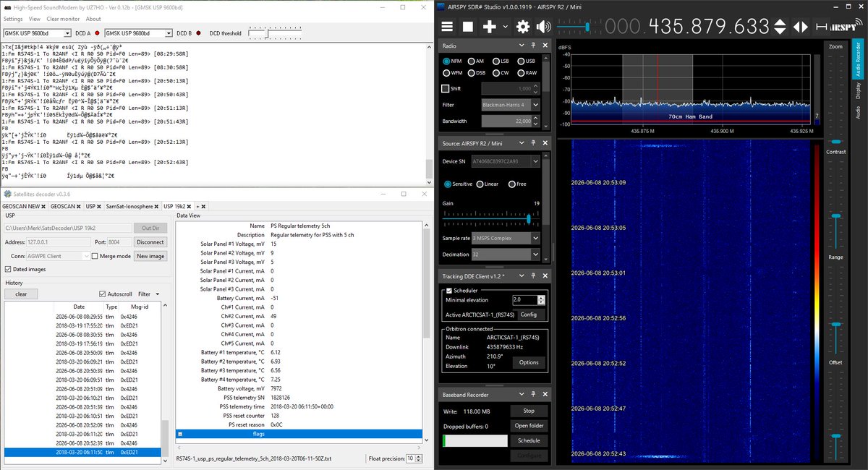Click the span width icon beside the AIRSPY logo
The width and height of the screenshot is (868, 470).
822,27
